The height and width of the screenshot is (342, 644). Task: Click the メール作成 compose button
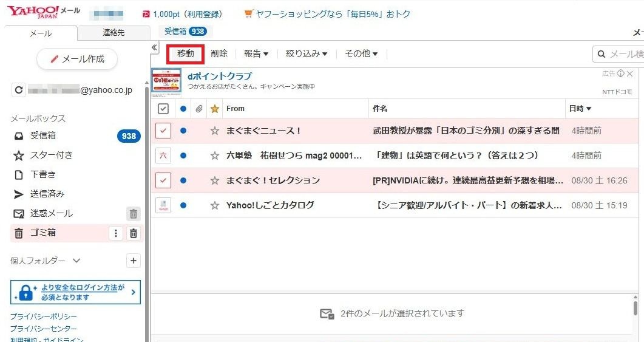pyautogui.click(x=77, y=59)
